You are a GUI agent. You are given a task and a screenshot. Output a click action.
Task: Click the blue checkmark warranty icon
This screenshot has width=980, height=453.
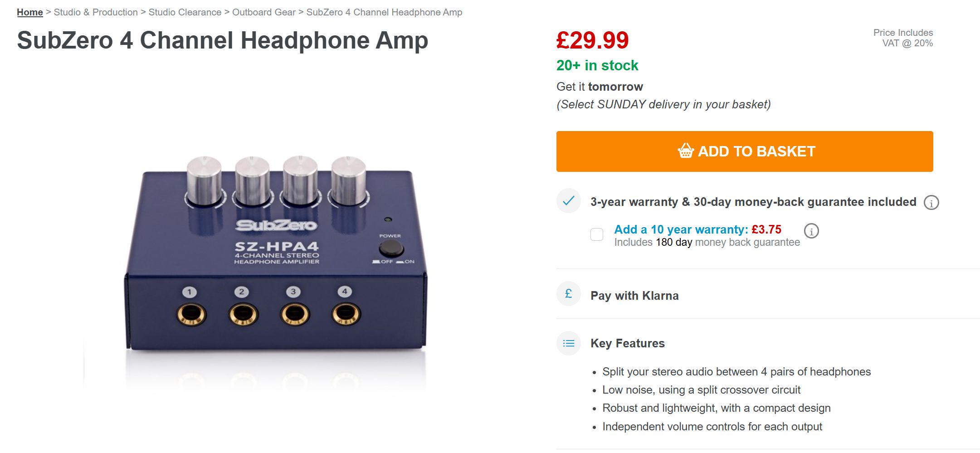(x=569, y=201)
